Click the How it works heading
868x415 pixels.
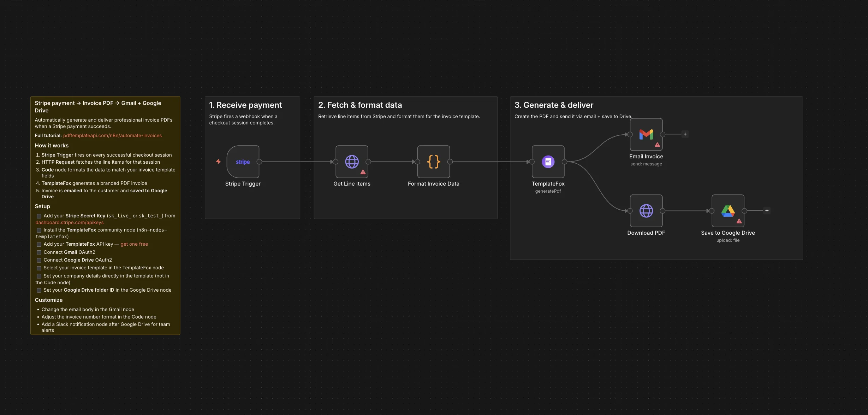(52, 146)
